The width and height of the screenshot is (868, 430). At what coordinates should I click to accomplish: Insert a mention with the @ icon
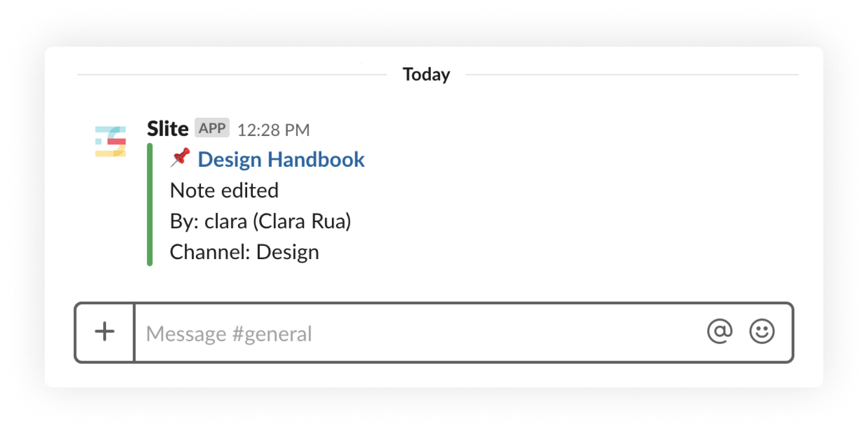[x=720, y=332]
